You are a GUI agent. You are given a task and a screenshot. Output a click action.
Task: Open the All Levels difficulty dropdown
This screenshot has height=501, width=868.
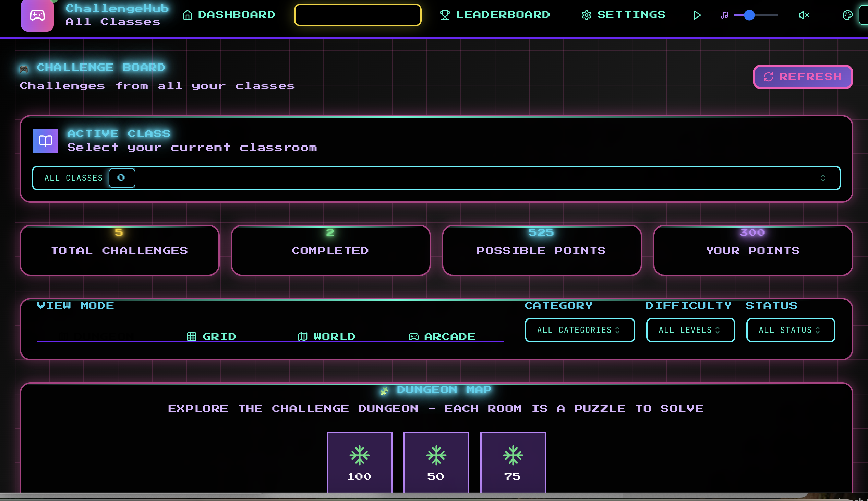pyautogui.click(x=690, y=330)
